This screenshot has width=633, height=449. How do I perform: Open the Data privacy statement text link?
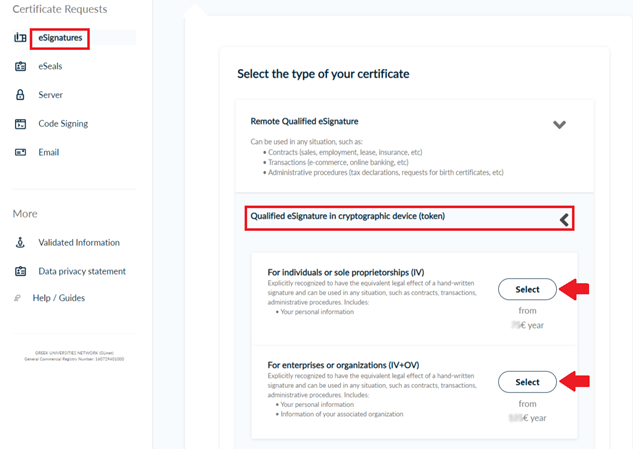pos(82,271)
